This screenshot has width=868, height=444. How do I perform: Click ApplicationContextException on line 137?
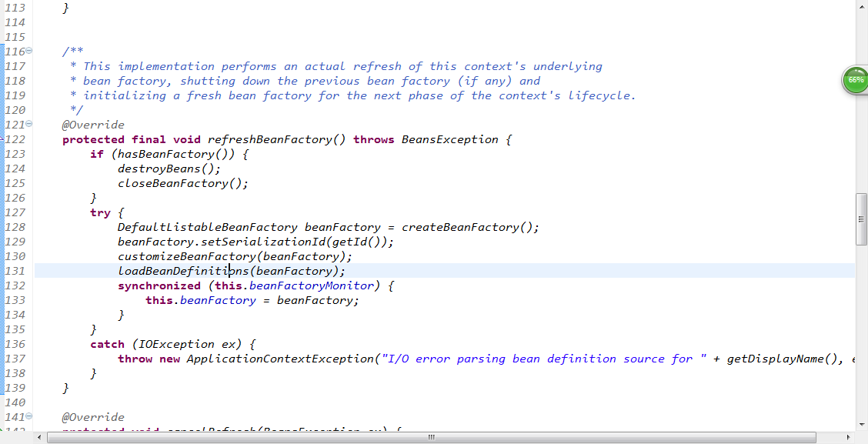tap(279, 359)
